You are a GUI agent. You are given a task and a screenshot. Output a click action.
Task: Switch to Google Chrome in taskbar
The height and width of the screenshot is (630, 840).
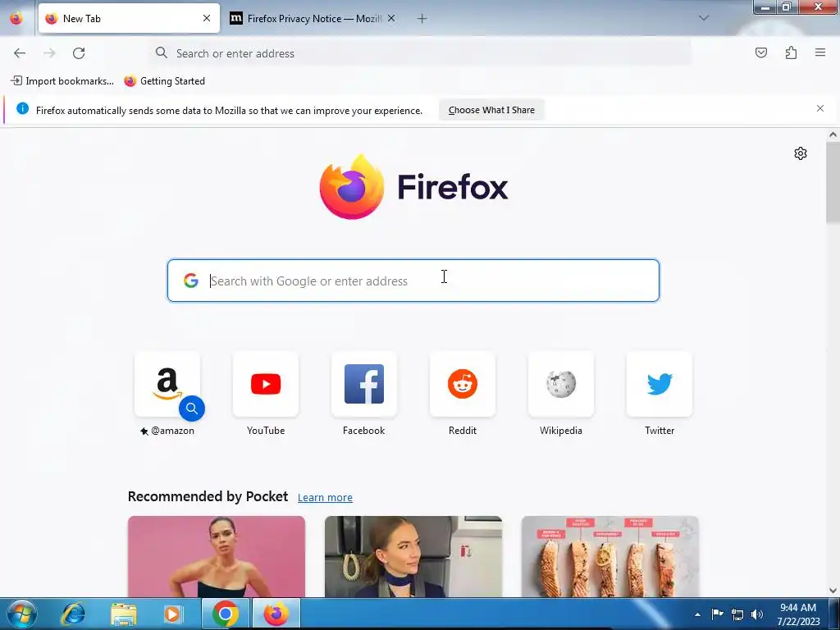(x=226, y=614)
